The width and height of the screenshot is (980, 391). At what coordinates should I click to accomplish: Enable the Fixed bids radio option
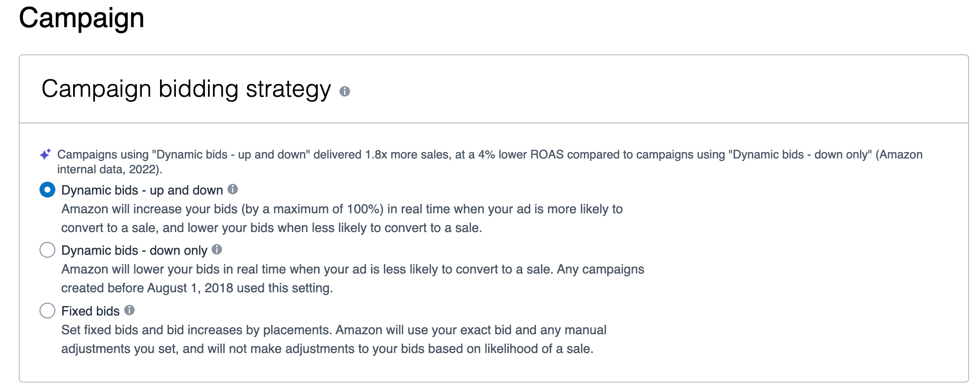click(x=47, y=311)
